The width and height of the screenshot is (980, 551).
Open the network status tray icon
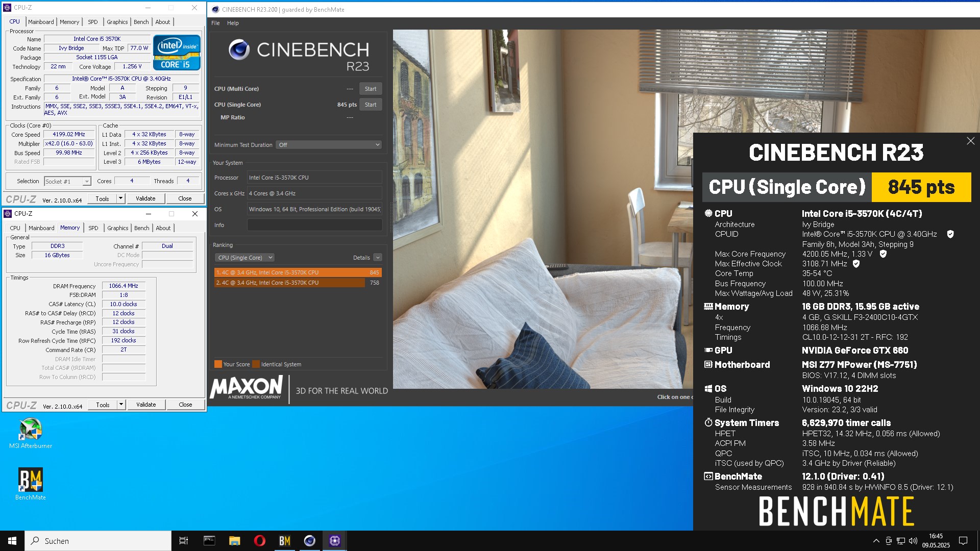point(901,541)
